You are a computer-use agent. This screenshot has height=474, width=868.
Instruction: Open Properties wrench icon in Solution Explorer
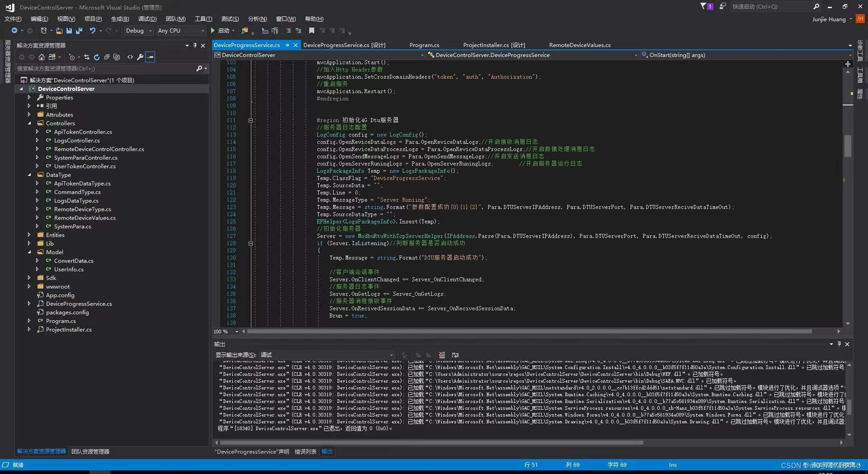tap(140, 57)
